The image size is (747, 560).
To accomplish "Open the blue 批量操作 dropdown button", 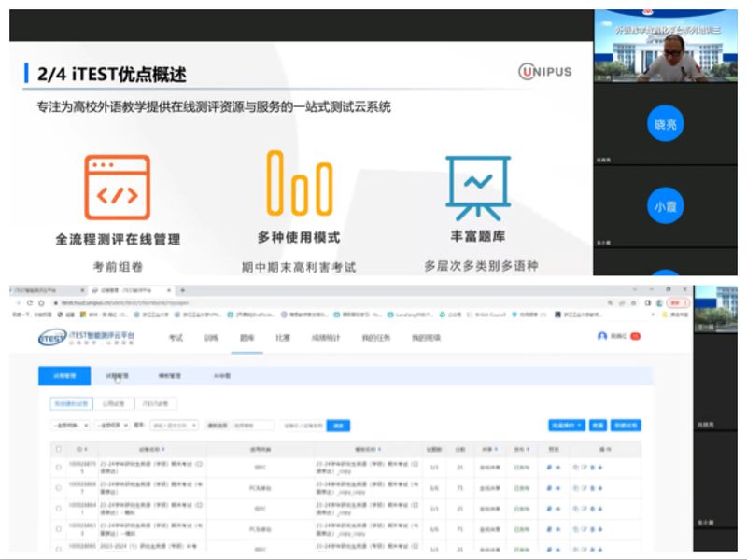I will pyautogui.click(x=566, y=426).
